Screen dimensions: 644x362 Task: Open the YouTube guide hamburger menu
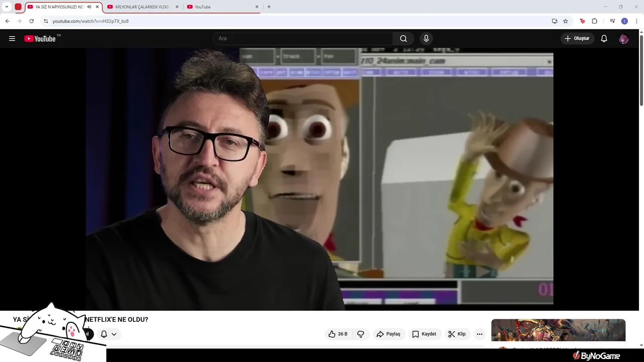(x=12, y=39)
